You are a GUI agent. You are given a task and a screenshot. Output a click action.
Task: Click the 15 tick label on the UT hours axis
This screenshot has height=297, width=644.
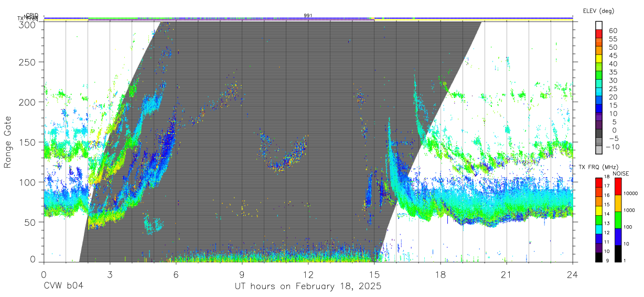[374, 274]
